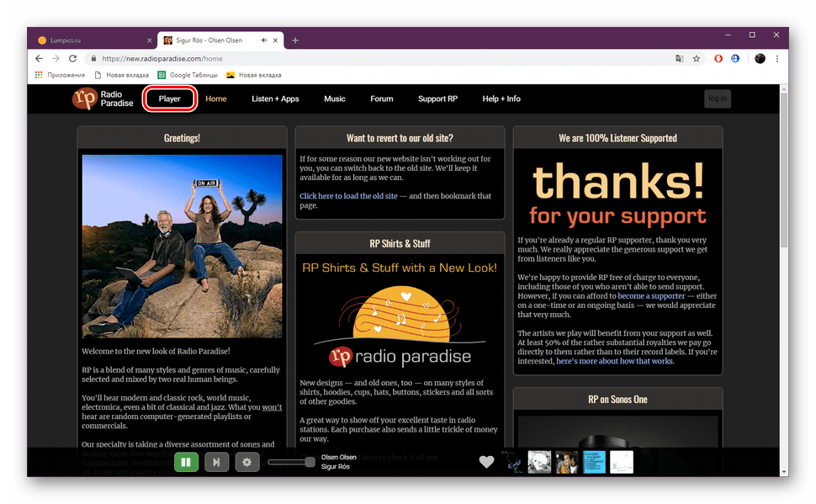This screenshot has width=816, height=504.
Task: Adjust the player volume slider
Action: (x=291, y=461)
